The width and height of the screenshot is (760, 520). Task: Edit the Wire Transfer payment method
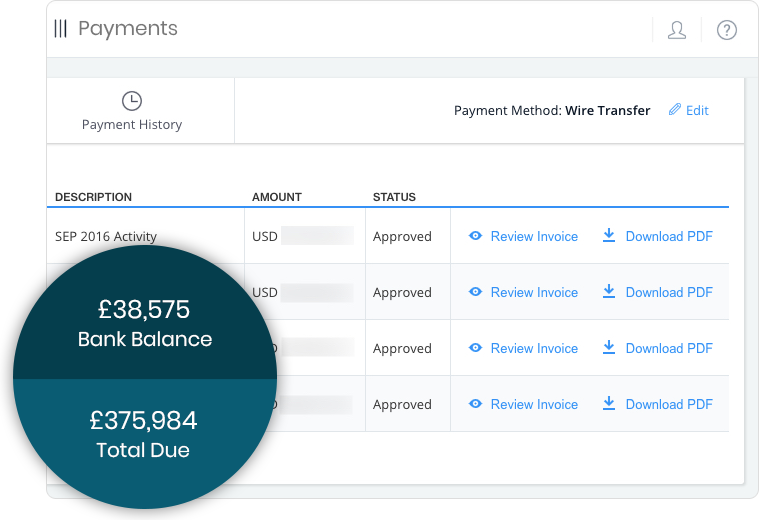(x=689, y=110)
